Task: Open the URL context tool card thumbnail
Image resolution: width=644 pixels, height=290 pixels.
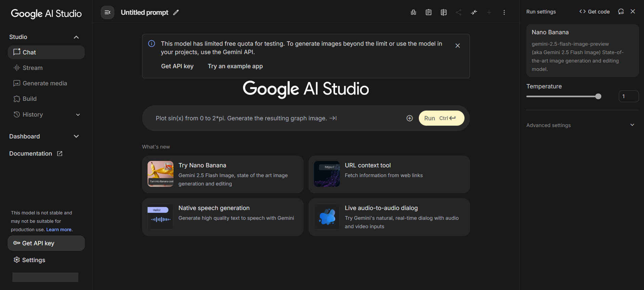Action: [x=327, y=174]
